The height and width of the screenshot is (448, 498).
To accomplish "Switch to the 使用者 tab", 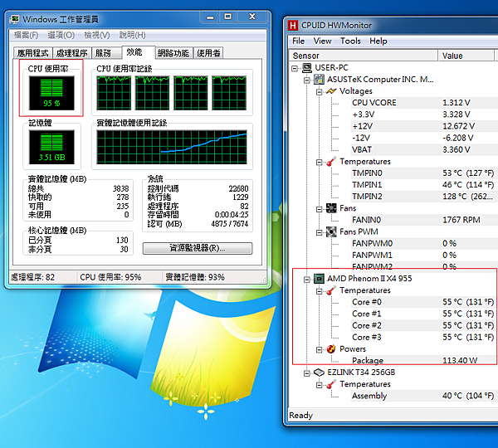I will (208, 53).
